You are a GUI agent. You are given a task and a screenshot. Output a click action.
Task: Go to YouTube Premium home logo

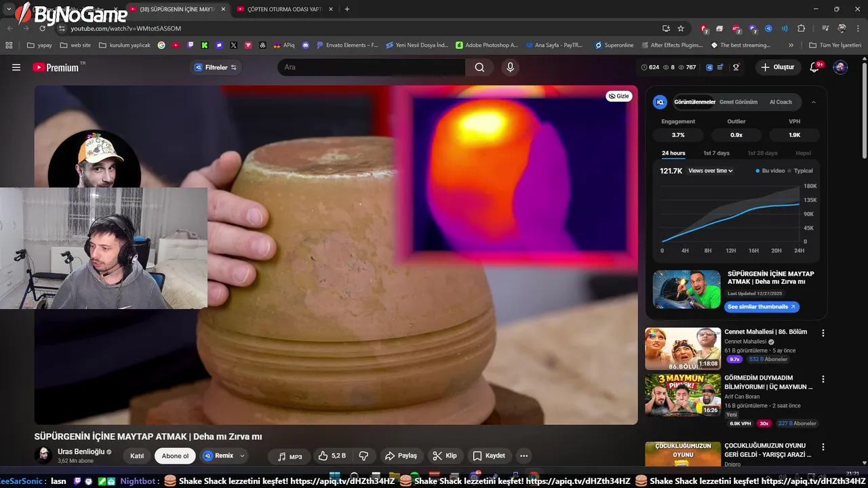point(56,68)
